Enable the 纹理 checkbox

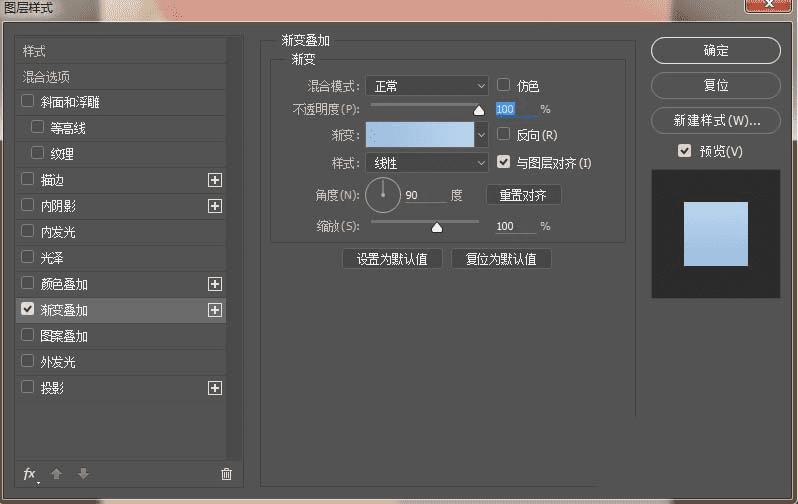click(x=37, y=152)
